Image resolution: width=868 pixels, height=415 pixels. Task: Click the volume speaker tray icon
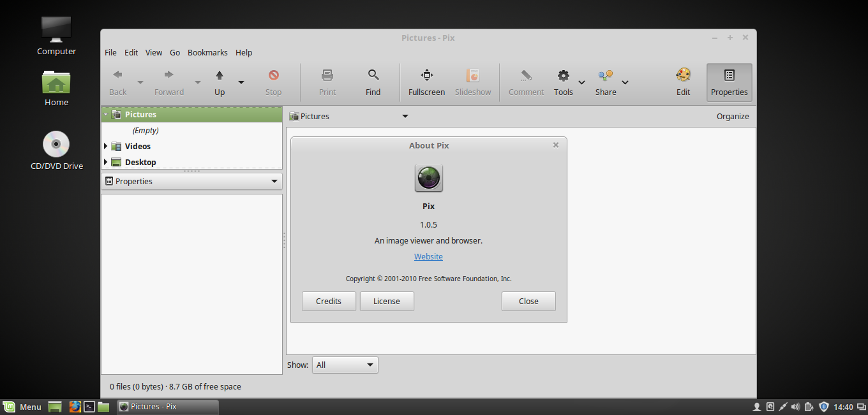point(795,407)
